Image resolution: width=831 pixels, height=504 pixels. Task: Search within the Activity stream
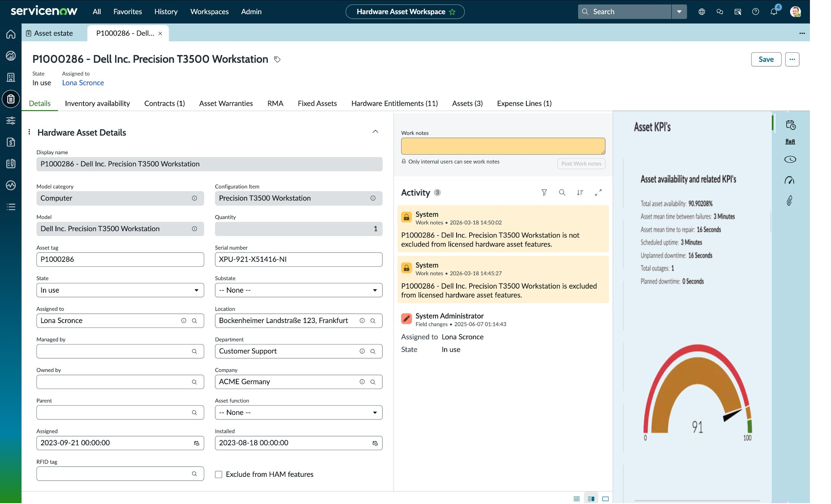(562, 193)
